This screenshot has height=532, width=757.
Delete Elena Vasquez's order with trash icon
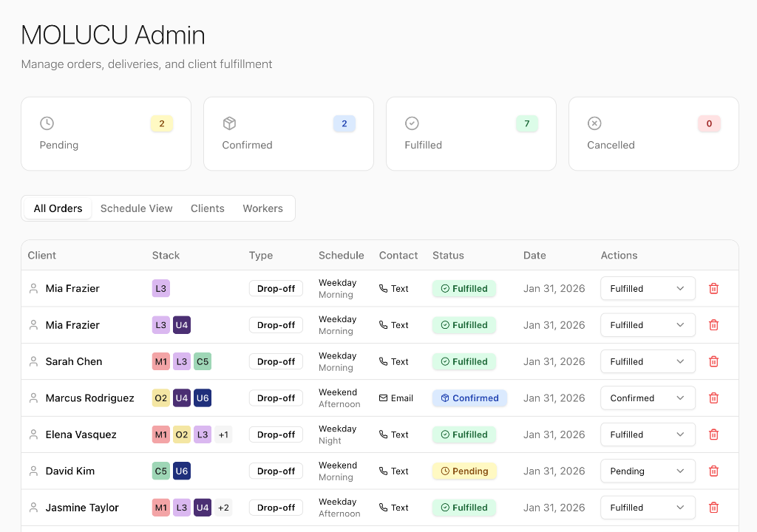tap(713, 434)
